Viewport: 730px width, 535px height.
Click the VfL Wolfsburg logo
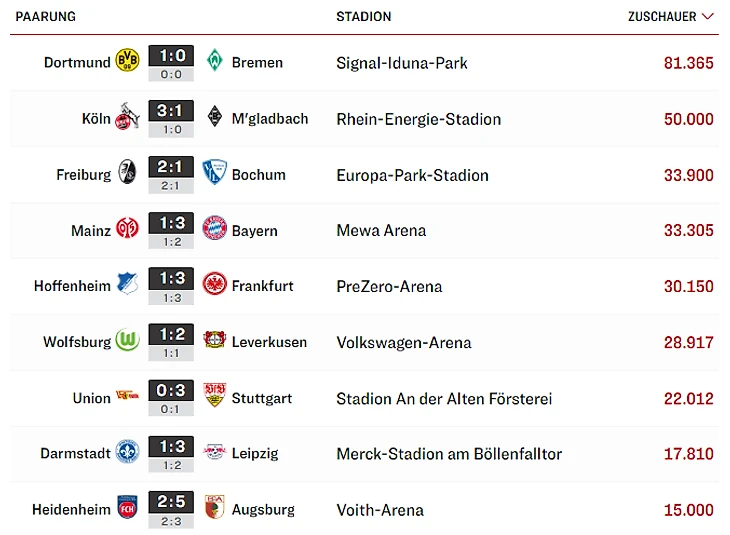pos(127,342)
